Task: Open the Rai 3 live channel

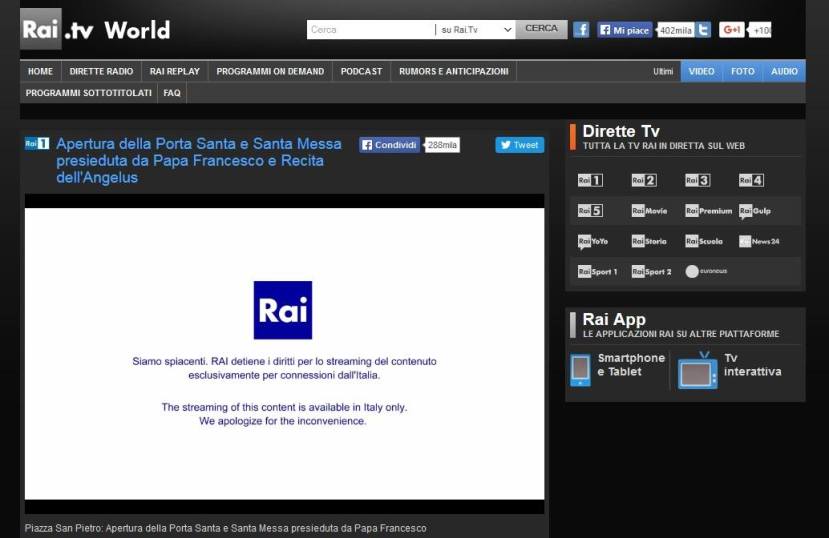Action: [697, 181]
